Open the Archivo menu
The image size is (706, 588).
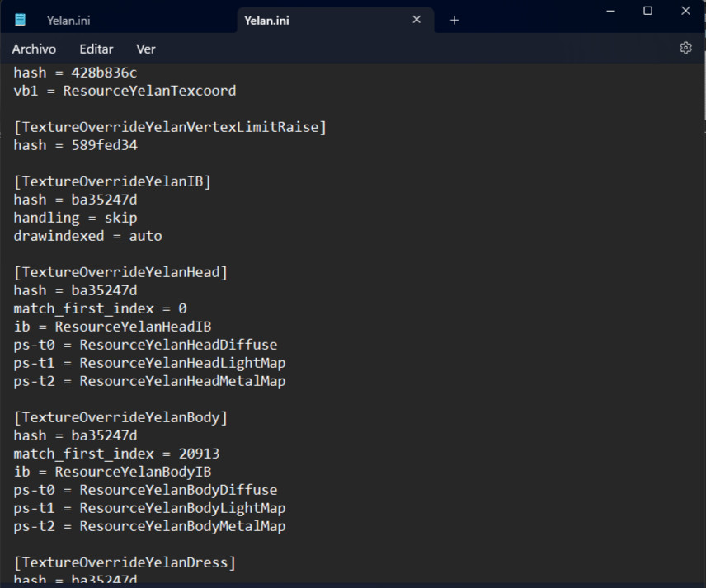(34, 49)
